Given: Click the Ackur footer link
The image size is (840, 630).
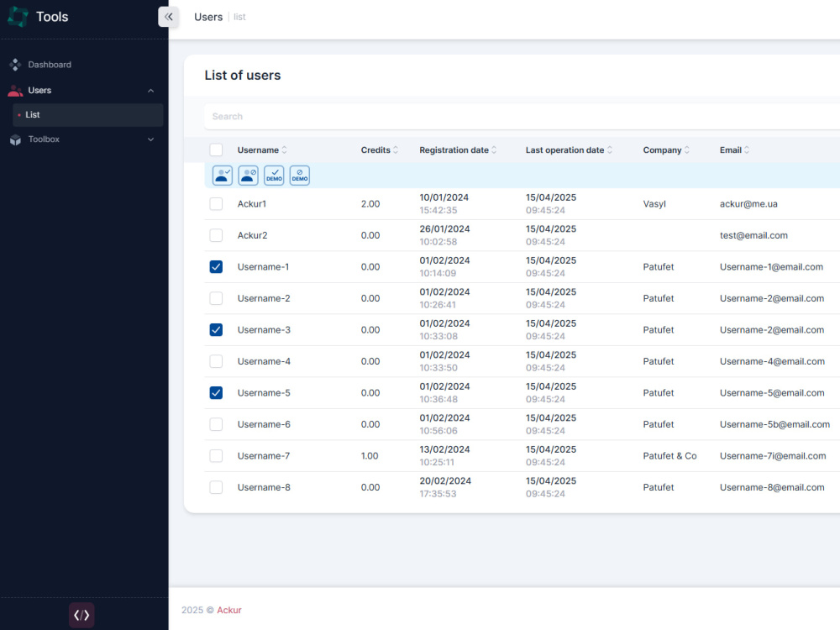Looking at the screenshot, I should point(228,610).
